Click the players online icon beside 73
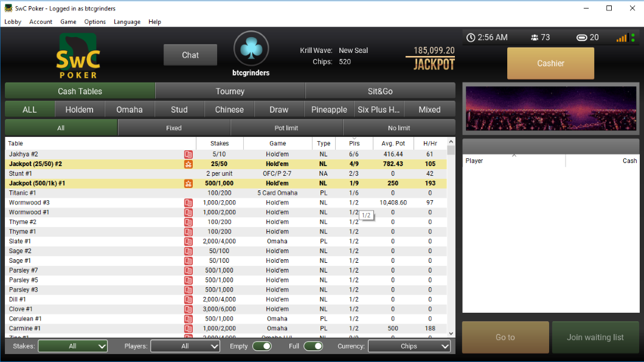The height and width of the screenshot is (362, 644). (x=535, y=37)
